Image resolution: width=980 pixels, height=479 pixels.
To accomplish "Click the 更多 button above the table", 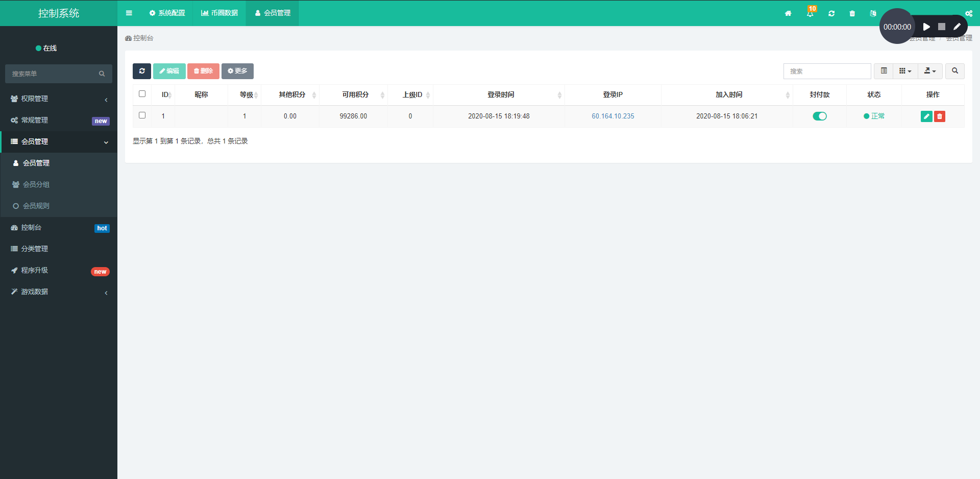I will click(x=237, y=71).
